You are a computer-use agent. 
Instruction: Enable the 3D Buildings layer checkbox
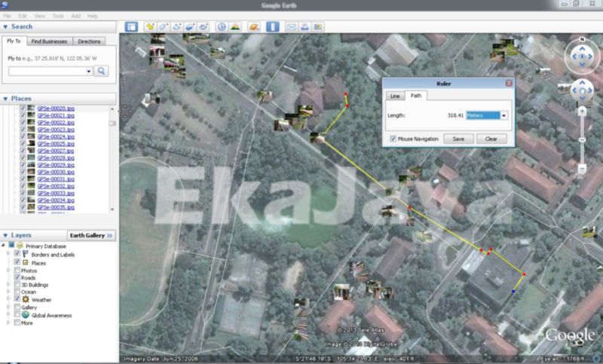[17, 285]
